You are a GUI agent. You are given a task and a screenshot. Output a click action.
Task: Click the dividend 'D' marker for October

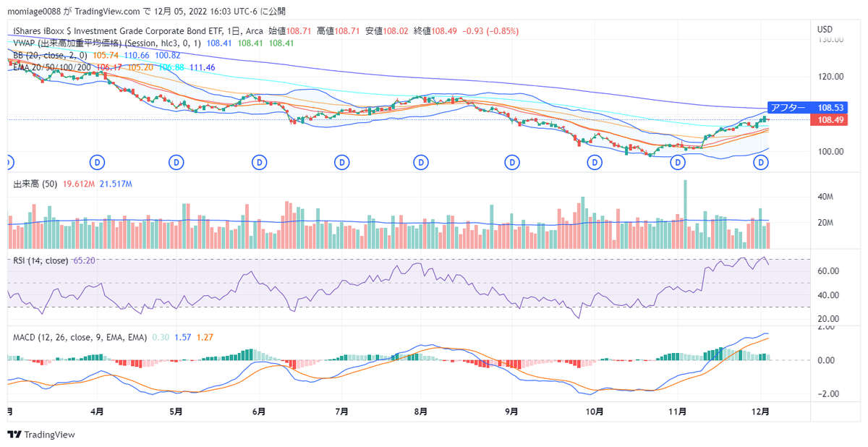(594, 162)
